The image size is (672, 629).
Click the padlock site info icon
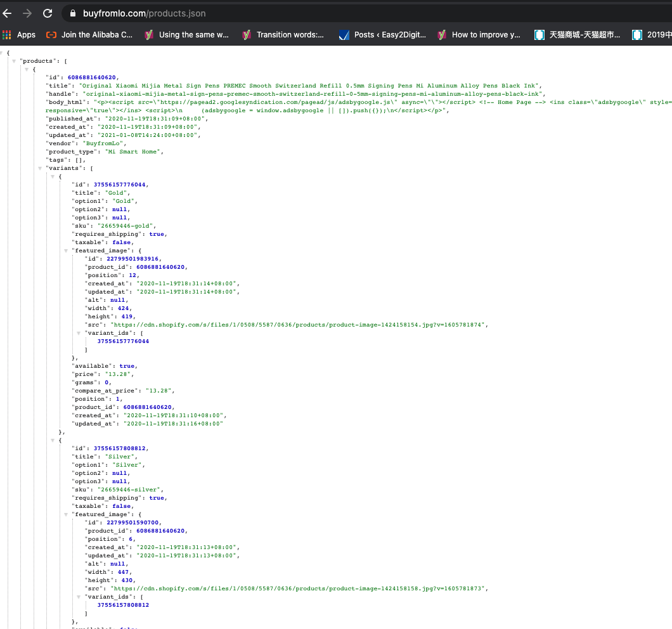coord(73,13)
